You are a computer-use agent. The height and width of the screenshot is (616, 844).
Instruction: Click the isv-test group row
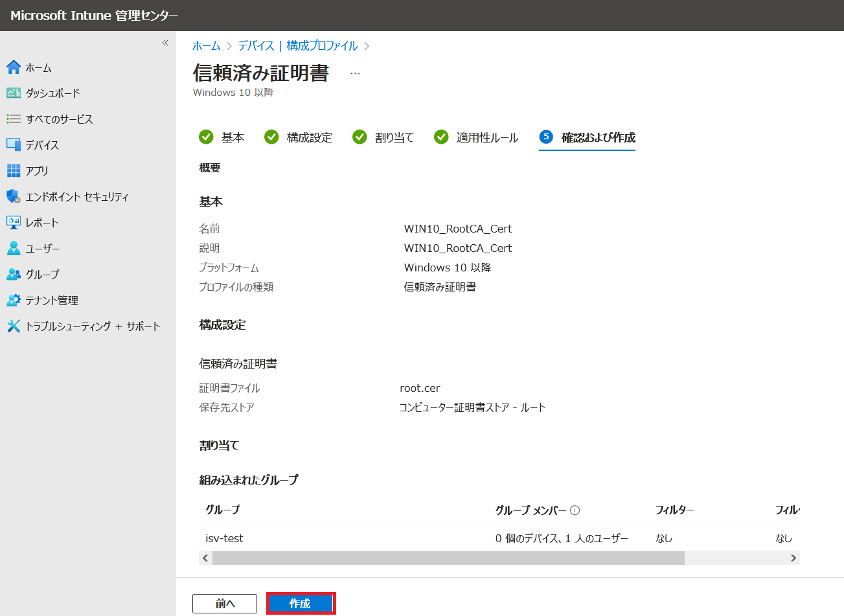499,538
